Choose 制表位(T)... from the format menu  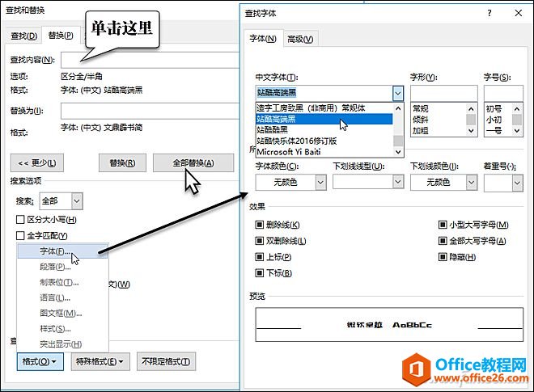(62, 282)
